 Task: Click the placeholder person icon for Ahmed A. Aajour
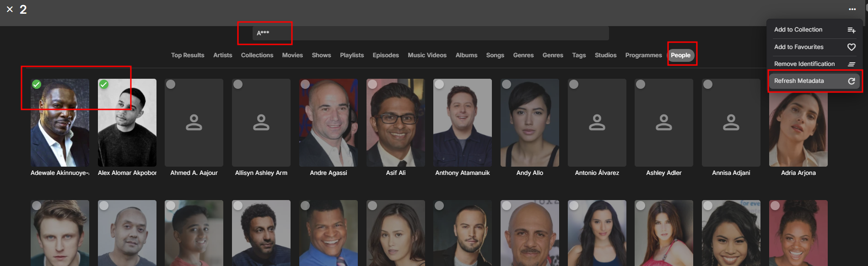194,123
